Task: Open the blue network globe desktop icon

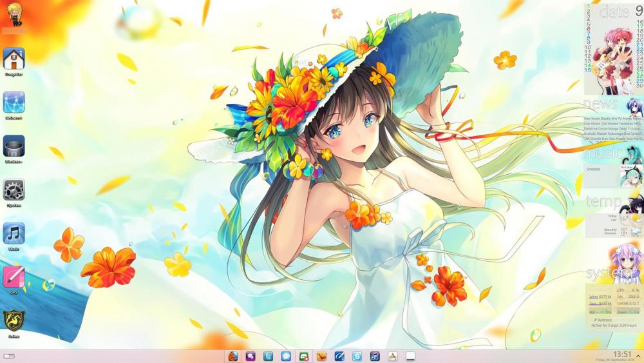Action: (14, 103)
